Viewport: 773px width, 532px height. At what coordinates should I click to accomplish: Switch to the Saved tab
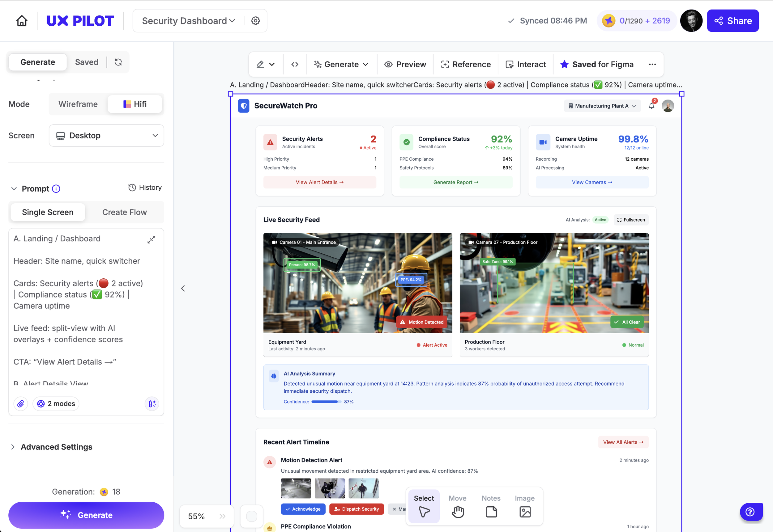[x=86, y=62]
